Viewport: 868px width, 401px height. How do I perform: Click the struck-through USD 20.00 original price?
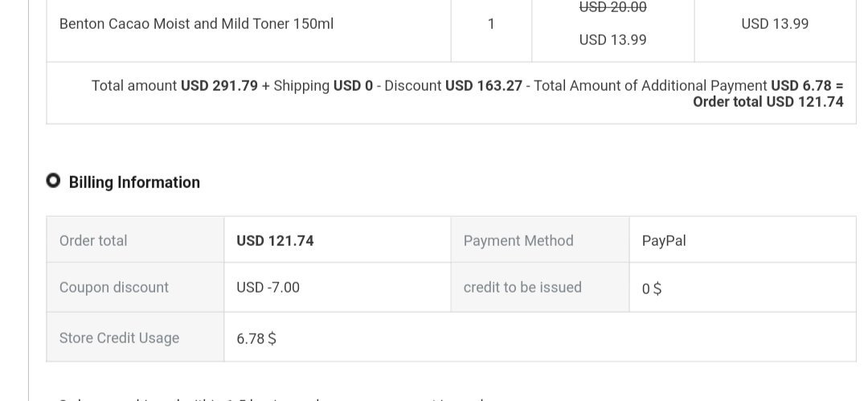pyautogui.click(x=612, y=7)
